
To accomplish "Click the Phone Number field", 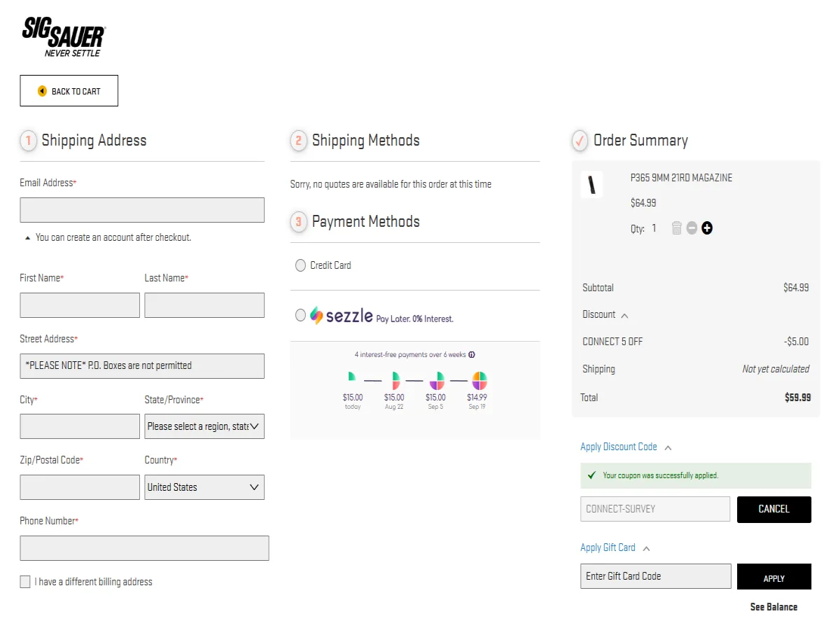I will tap(144, 548).
